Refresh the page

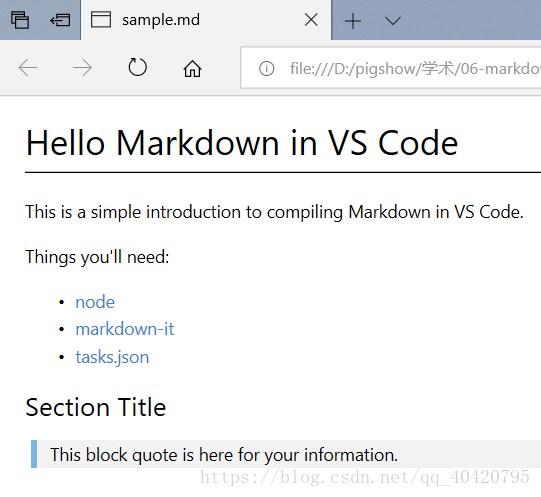137,67
